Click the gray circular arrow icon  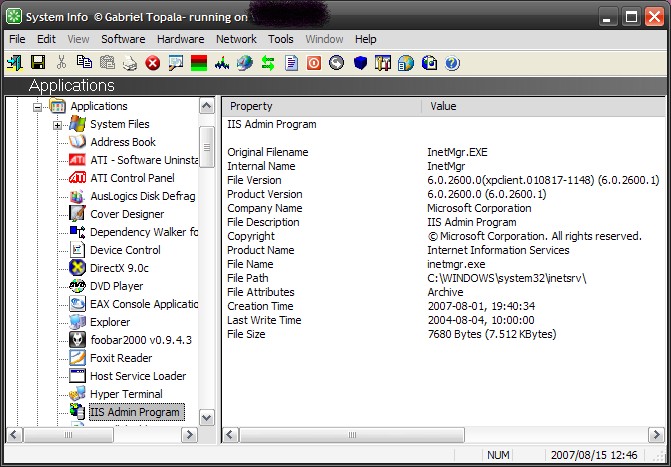(x=337, y=63)
